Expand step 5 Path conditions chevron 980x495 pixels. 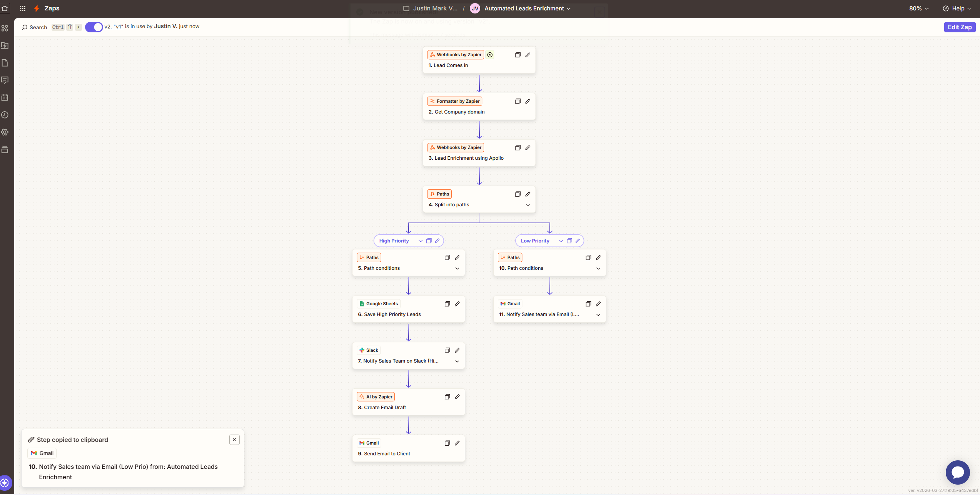pyautogui.click(x=457, y=268)
